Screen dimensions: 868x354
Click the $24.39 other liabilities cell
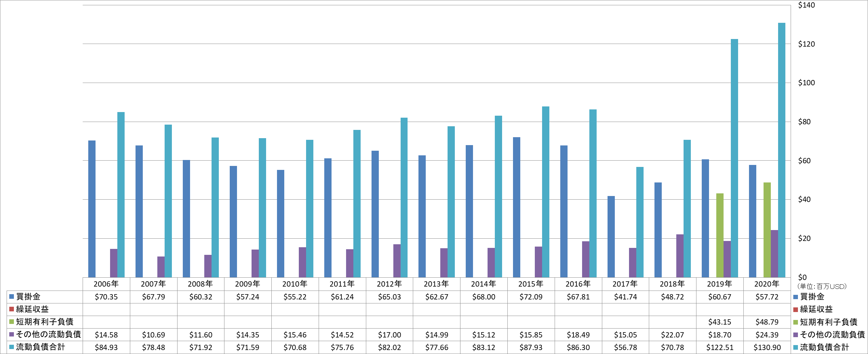click(767, 335)
